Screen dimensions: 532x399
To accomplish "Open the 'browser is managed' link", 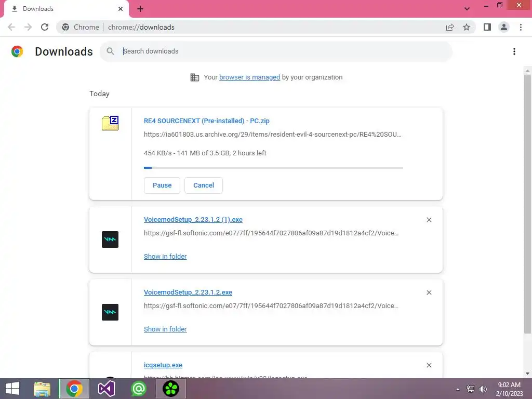I will 250,77.
